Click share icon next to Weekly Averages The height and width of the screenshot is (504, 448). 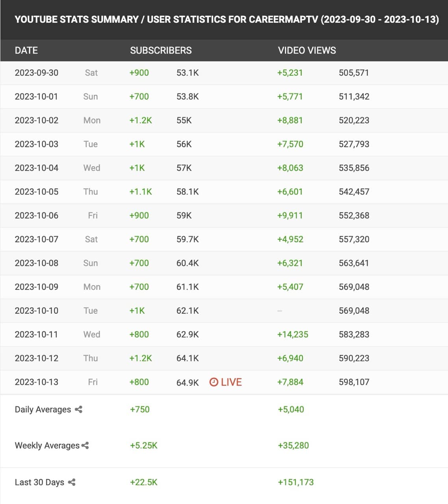point(85,445)
